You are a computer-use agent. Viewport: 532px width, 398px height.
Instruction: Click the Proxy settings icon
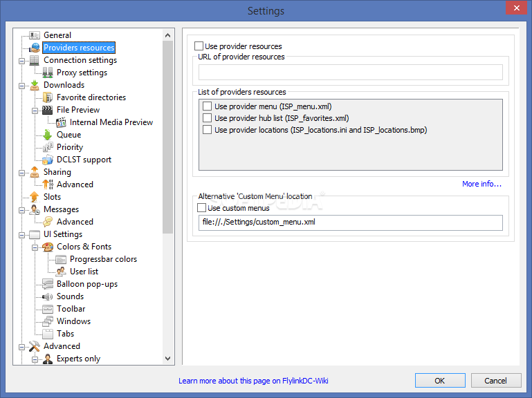pyautogui.click(x=48, y=73)
